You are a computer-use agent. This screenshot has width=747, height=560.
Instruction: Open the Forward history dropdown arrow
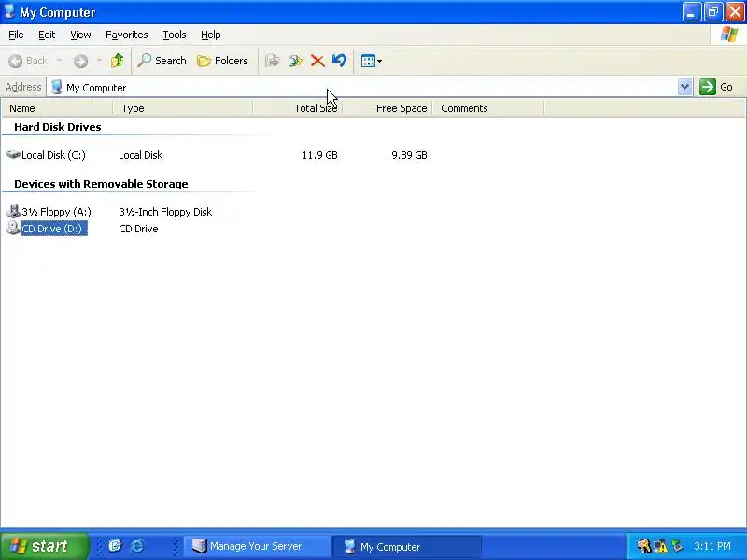pos(99,61)
